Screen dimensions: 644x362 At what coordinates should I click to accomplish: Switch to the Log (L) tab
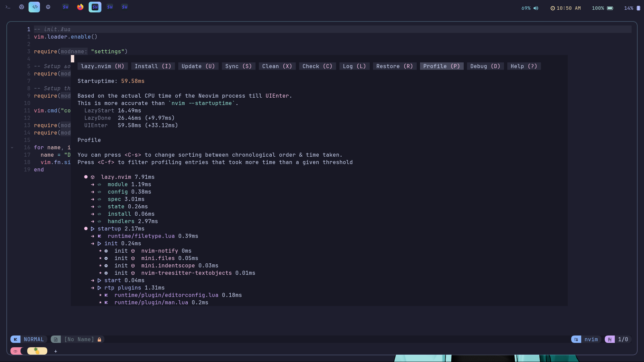(354, 66)
